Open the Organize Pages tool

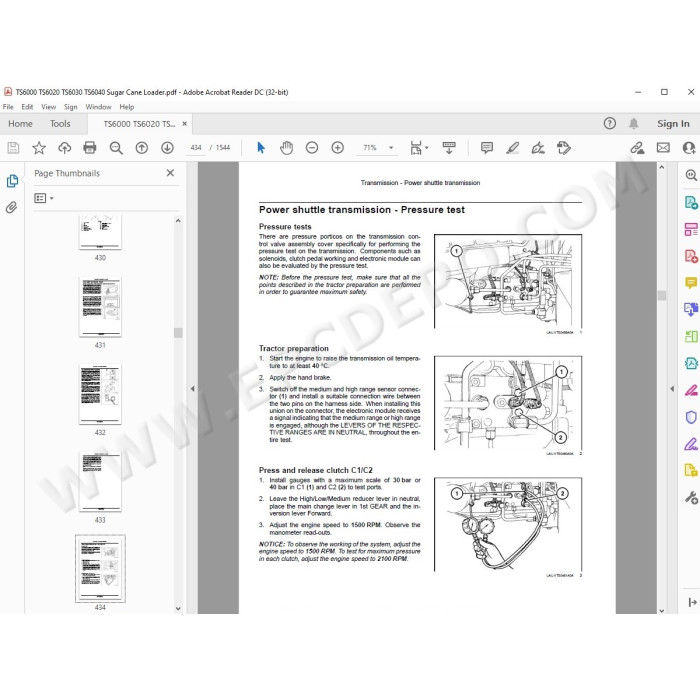(x=691, y=229)
